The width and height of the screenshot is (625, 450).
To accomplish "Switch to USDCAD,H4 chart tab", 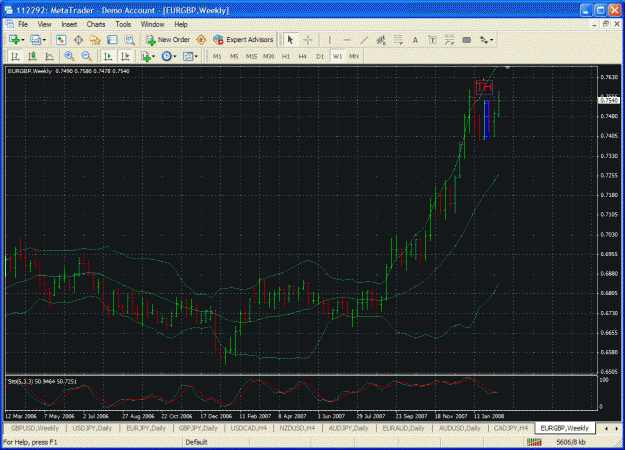I will tap(249, 428).
